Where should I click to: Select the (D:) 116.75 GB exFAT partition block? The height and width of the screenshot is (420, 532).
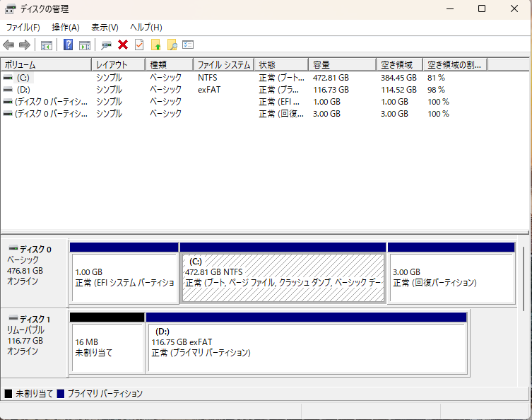pos(307,343)
